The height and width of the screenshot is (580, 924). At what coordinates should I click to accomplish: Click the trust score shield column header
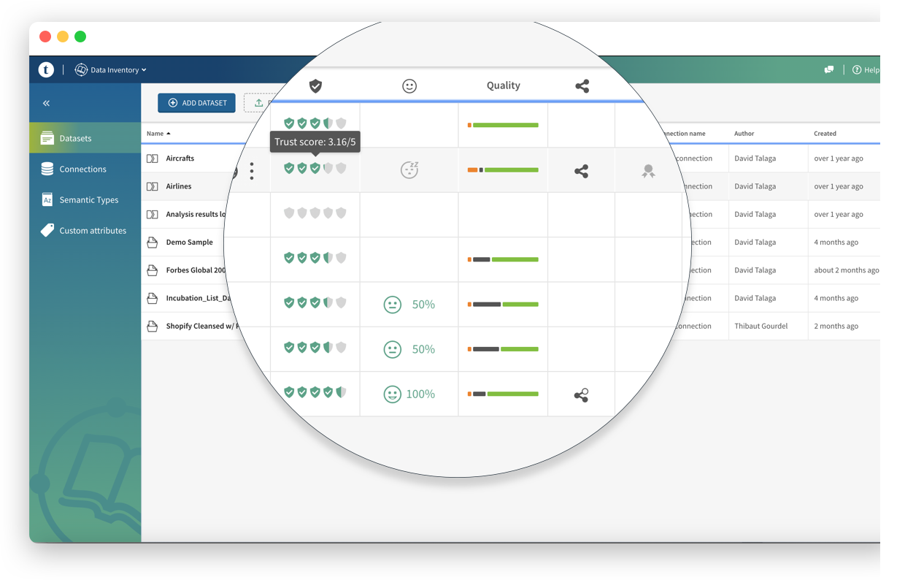tap(315, 86)
